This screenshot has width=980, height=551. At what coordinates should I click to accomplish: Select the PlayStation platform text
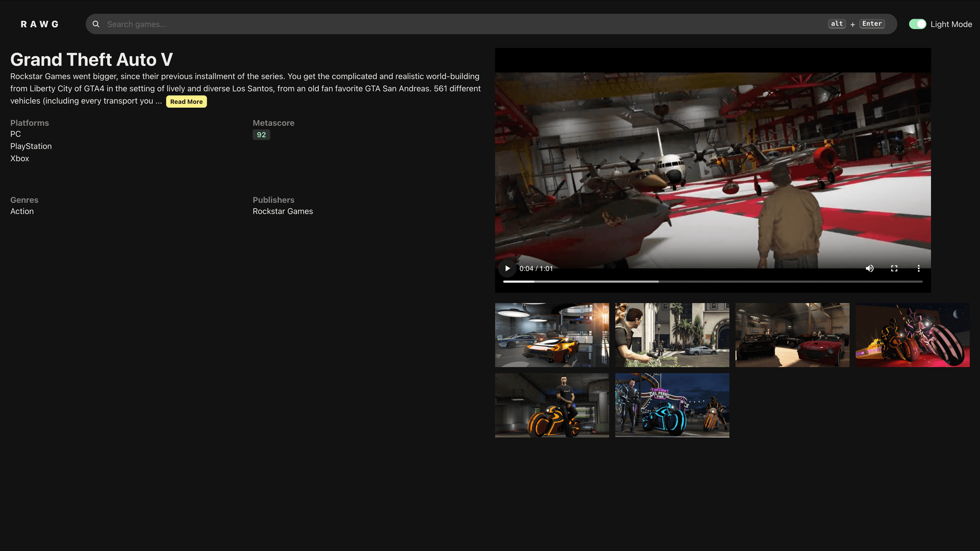tap(31, 146)
